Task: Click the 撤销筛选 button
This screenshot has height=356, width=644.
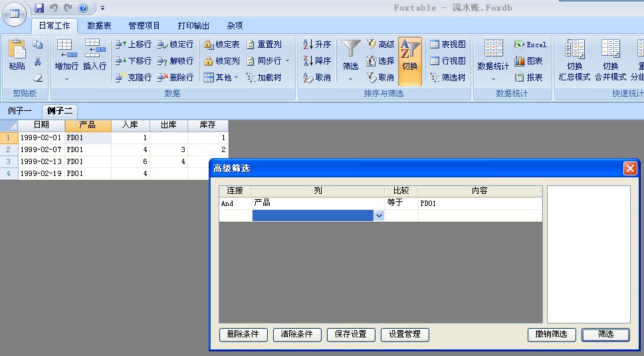Action: pos(552,335)
